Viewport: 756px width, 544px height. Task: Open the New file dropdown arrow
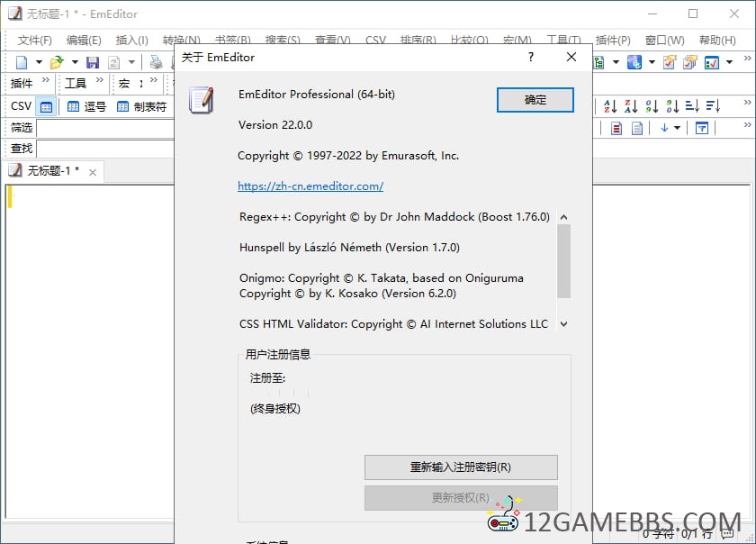coord(39,62)
